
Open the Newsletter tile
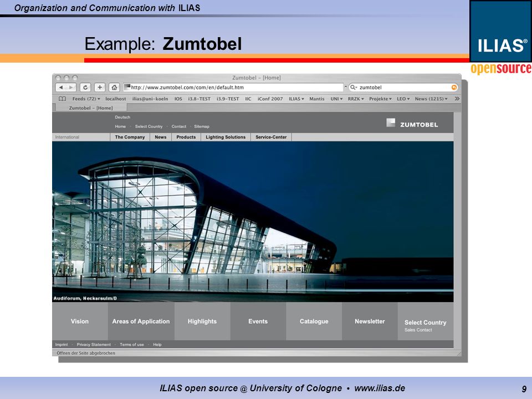(370, 321)
